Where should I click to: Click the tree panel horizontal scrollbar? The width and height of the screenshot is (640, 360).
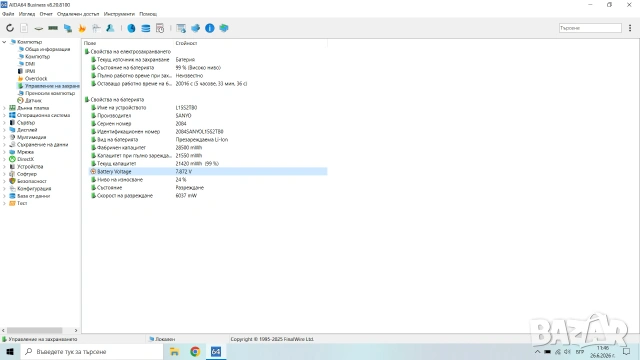[35, 330]
